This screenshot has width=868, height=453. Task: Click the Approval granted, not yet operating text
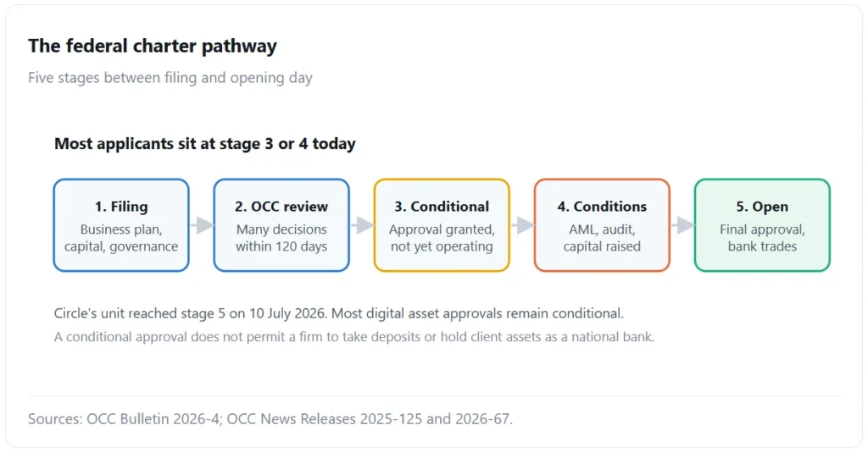click(x=442, y=238)
